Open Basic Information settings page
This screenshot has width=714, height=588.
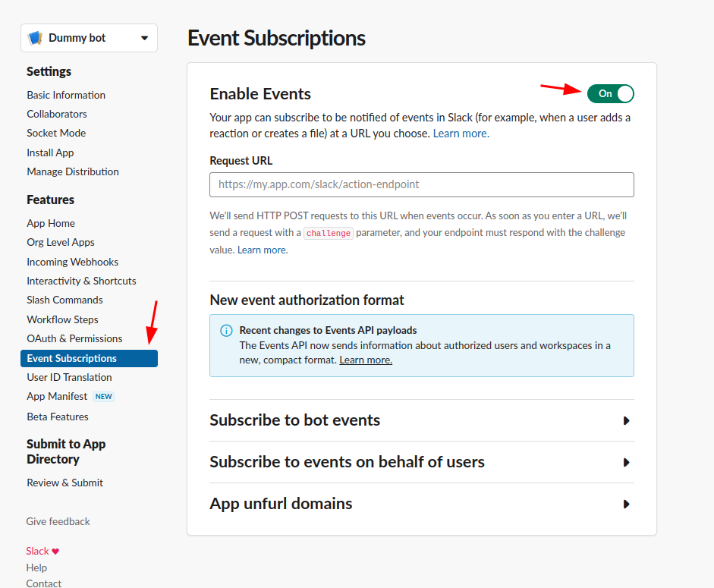[x=66, y=95]
